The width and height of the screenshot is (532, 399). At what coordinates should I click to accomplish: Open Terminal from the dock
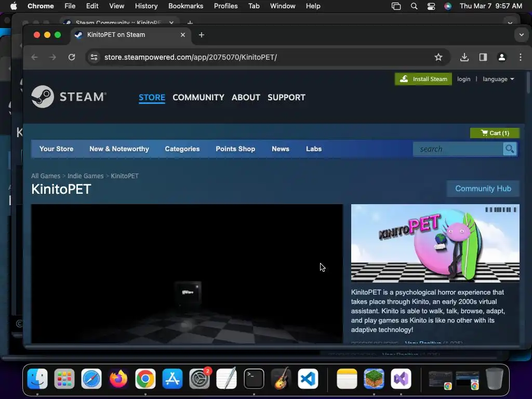pos(254,379)
